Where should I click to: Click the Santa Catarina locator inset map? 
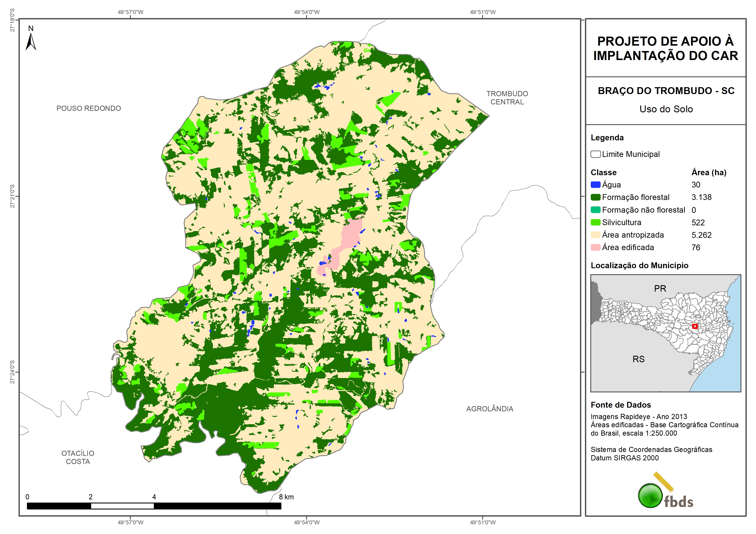[x=666, y=333]
